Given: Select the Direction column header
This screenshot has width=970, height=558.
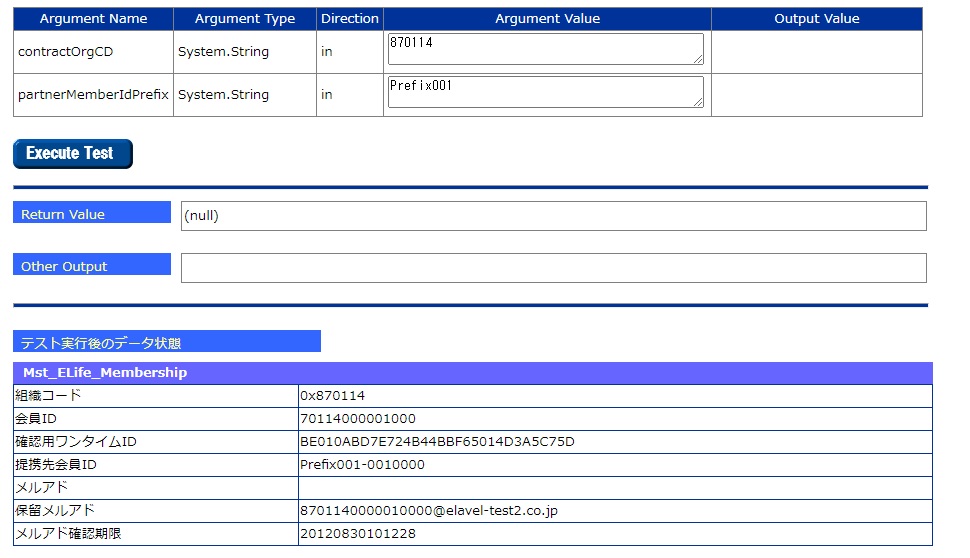Looking at the screenshot, I should [350, 19].
